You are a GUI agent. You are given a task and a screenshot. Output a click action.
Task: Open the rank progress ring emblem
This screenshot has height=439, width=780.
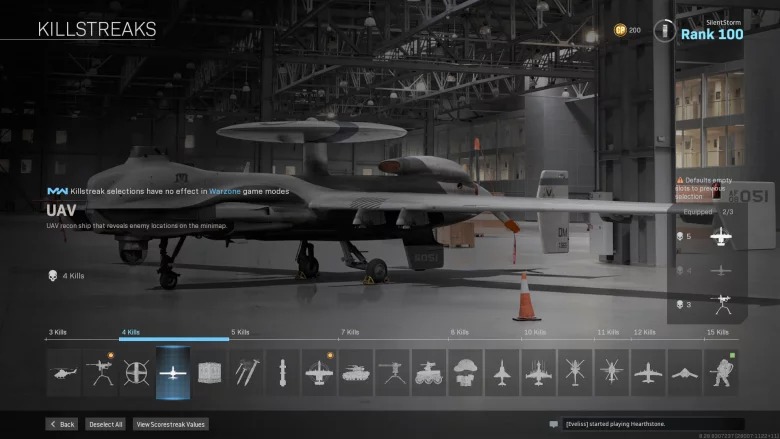(x=664, y=31)
